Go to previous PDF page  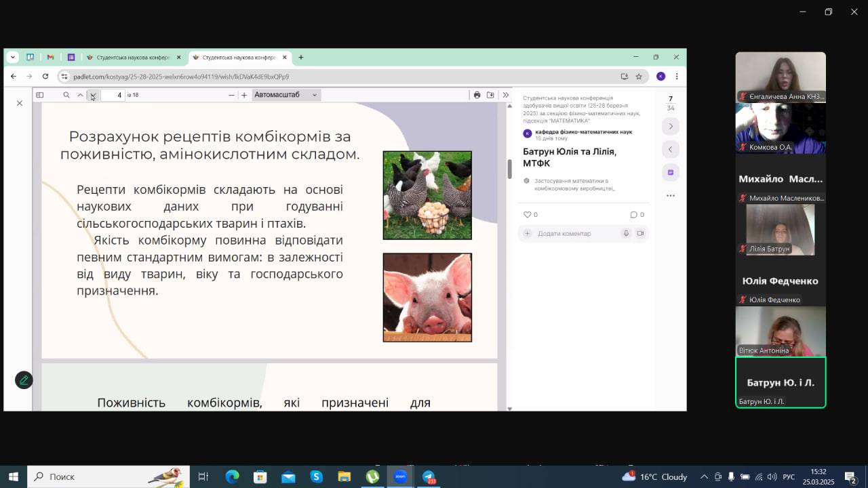click(80, 95)
